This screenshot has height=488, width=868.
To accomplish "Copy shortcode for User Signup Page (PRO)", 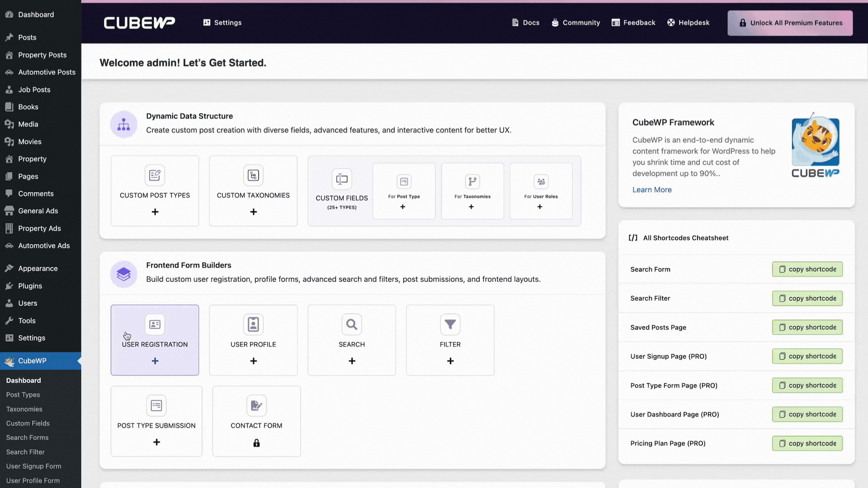I will click(x=807, y=356).
